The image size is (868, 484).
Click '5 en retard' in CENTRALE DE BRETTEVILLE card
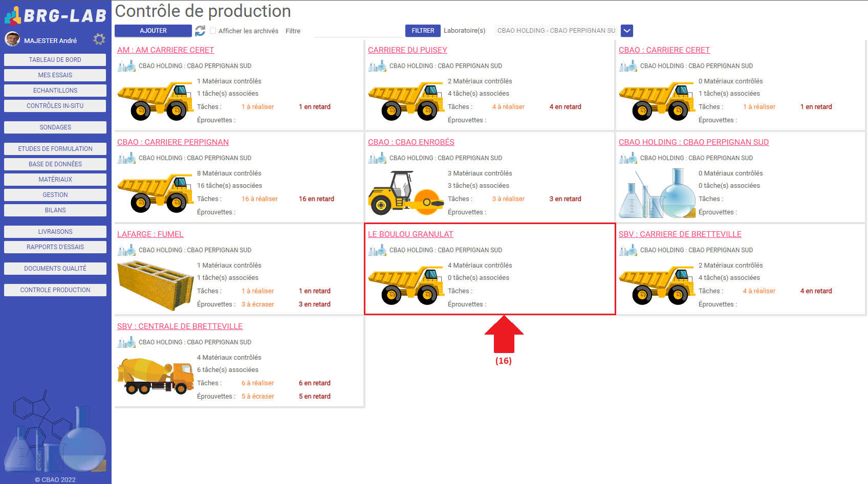pos(315,397)
